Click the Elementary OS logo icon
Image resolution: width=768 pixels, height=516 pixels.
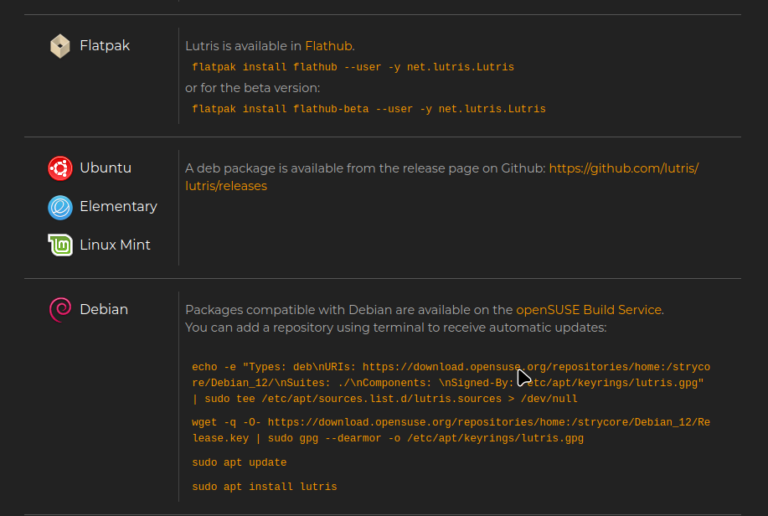(x=60, y=207)
